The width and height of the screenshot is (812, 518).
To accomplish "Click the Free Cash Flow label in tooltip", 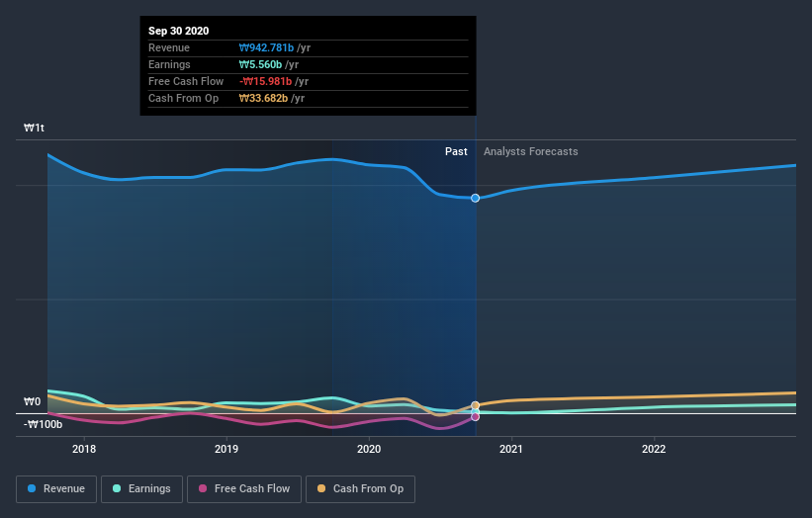I will 186,81.
